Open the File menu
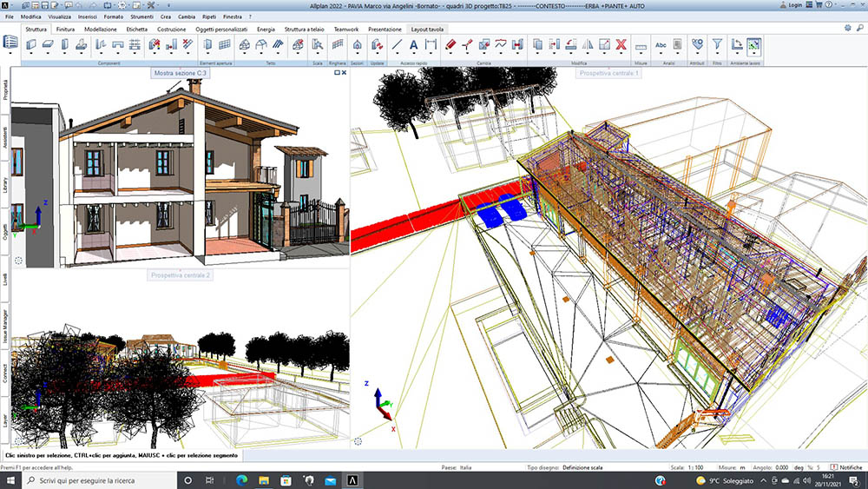The width and height of the screenshot is (868, 489). [x=10, y=17]
